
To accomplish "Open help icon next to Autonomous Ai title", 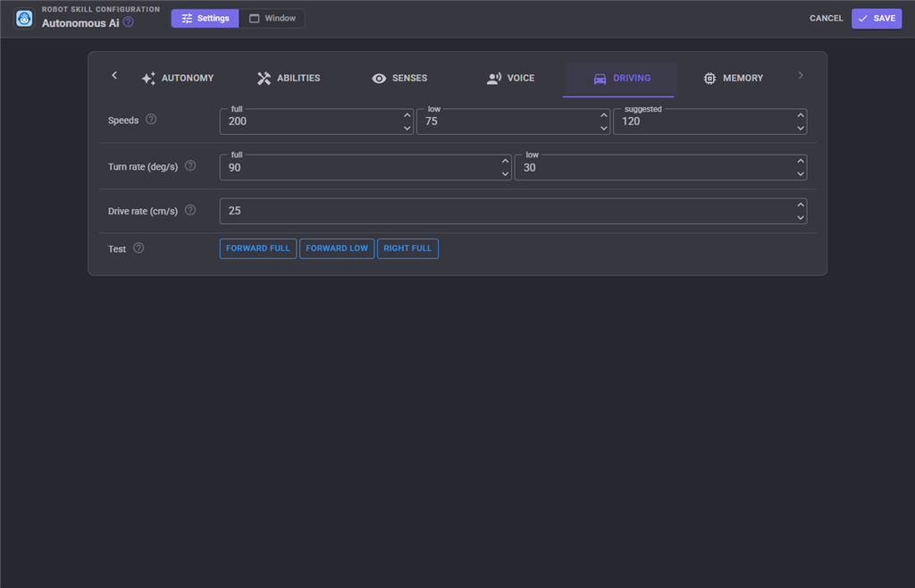I will [x=129, y=22].
